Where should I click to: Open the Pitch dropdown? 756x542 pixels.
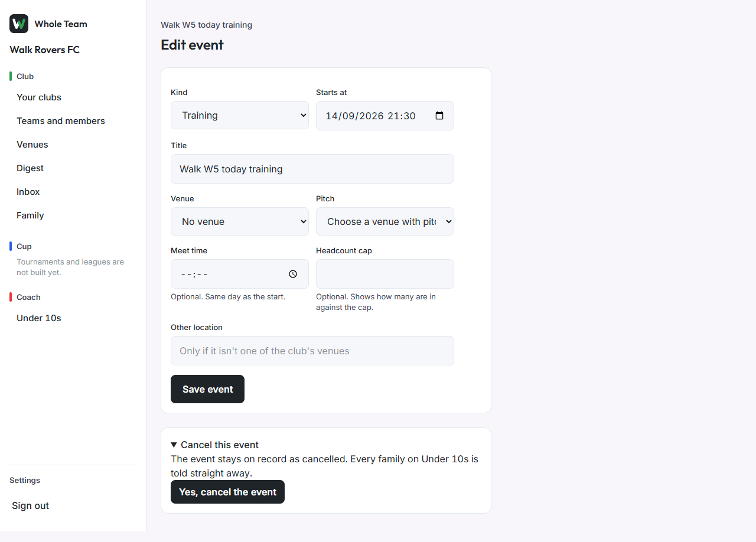[385, 221]
